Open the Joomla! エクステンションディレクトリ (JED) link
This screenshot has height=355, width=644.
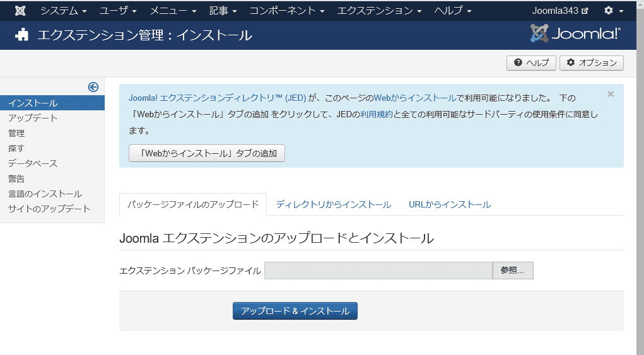click(217, 98)
